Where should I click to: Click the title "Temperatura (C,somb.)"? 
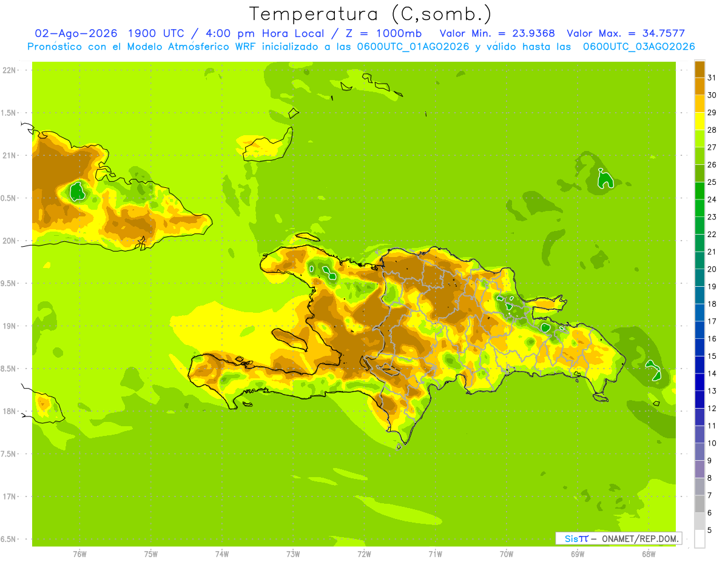pos(370,14)
